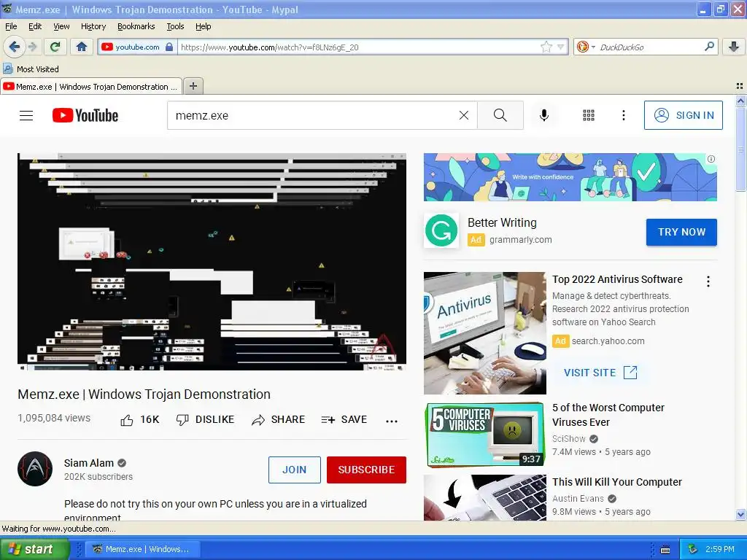747x560 pixels.
Task: Open the URL history dropdown arrow
Action: [x=561, y=47]
